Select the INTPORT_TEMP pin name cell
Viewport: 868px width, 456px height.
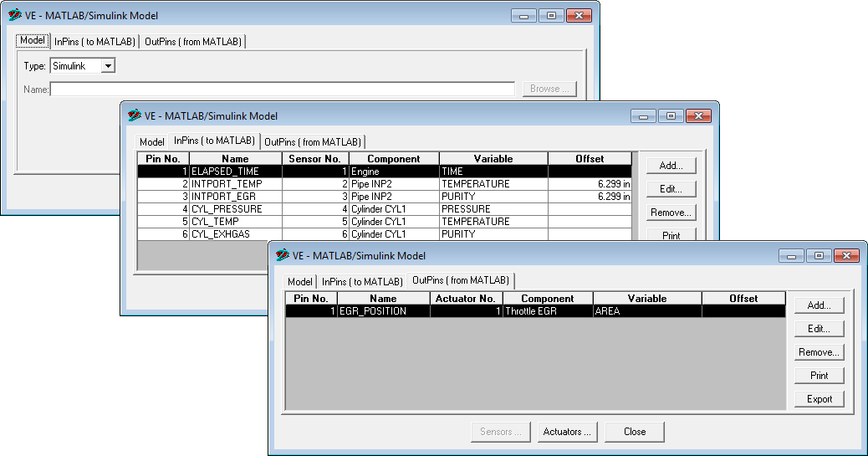[236, 184]
